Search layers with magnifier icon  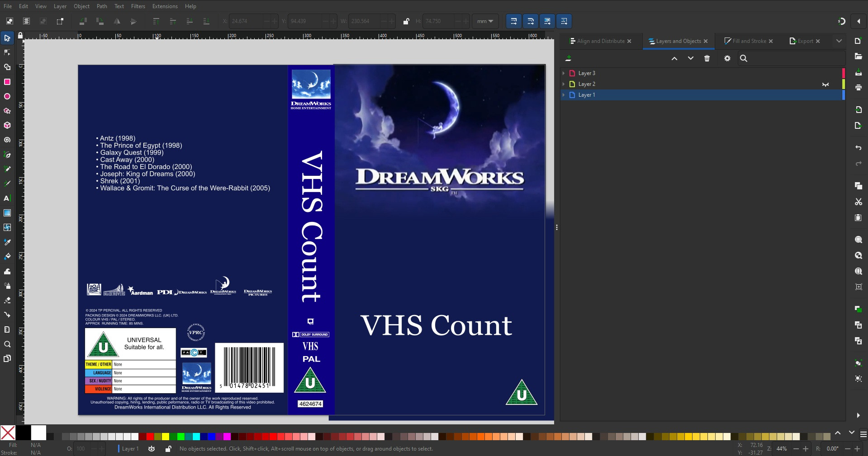coord(744,58)
